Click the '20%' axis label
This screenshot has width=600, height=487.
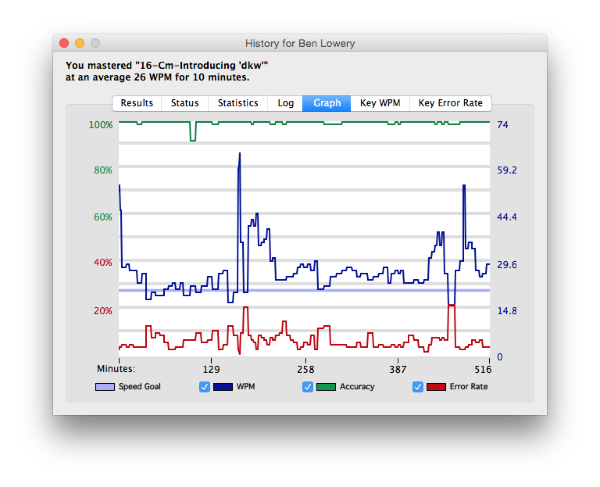tap(103, 311)
